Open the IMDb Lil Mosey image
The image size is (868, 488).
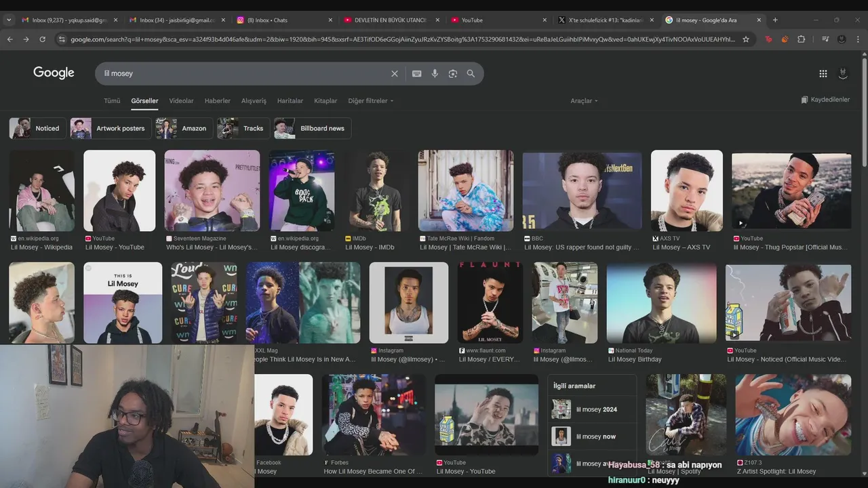pyautogui.click(x=378, y=191)
